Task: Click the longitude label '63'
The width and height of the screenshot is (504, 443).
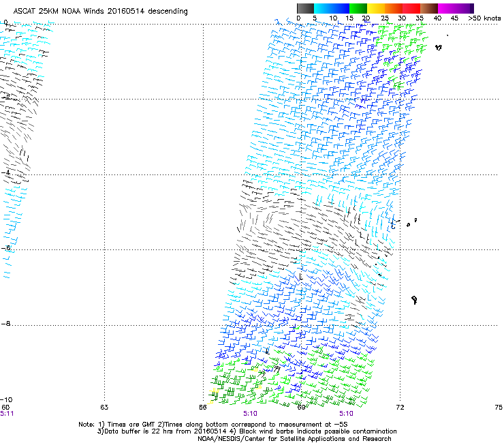Action: [x=104, y=408]
